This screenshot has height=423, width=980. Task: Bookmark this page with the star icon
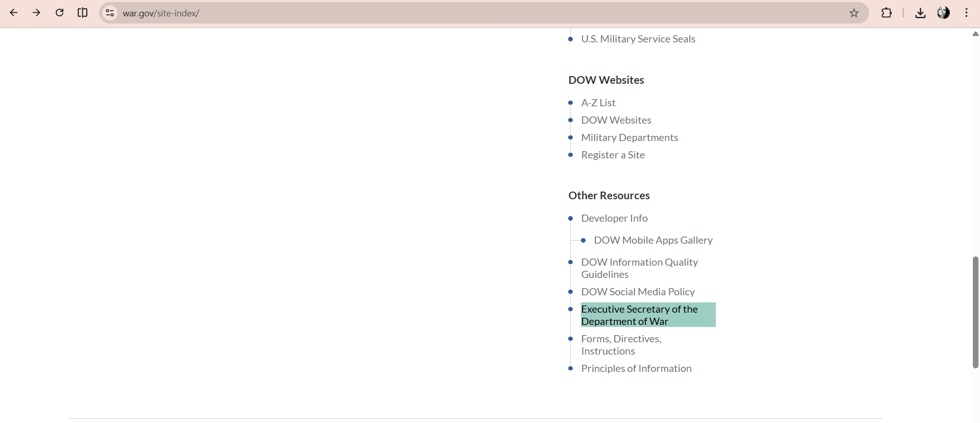tap(854, 13)
